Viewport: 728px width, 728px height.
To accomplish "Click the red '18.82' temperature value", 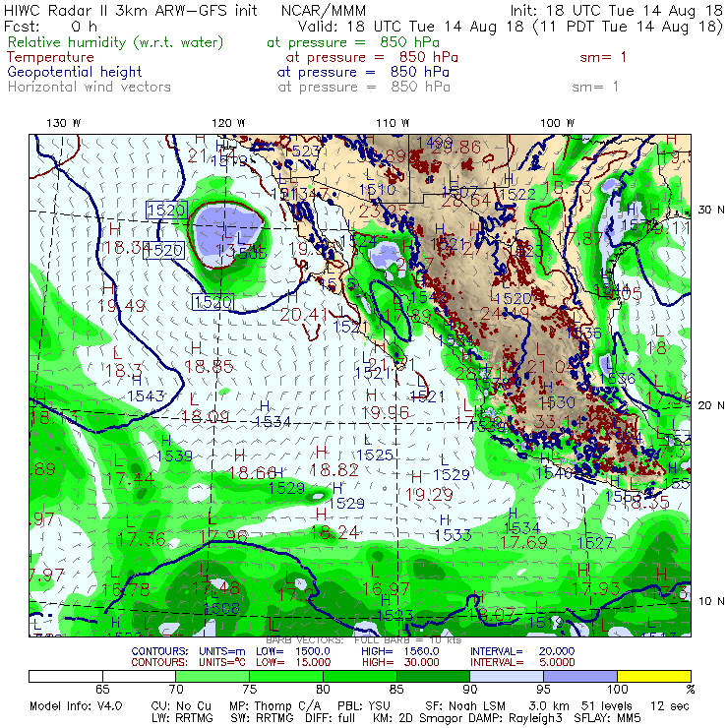I will [334, 470].
